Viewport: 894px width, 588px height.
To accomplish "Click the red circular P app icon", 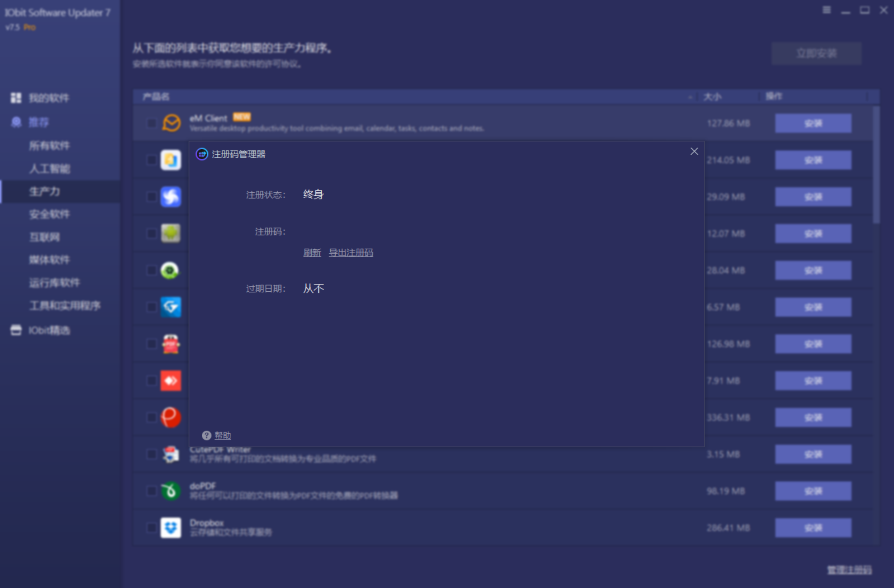I will pos(171,418).
